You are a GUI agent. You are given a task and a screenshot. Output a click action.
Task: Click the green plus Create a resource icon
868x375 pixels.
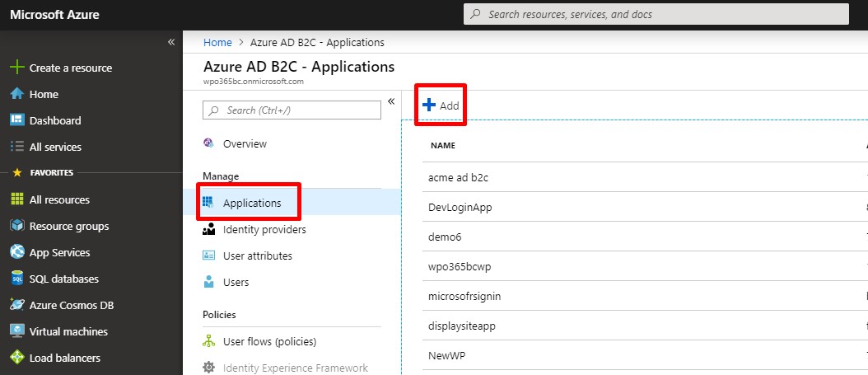tap(17, 68)
